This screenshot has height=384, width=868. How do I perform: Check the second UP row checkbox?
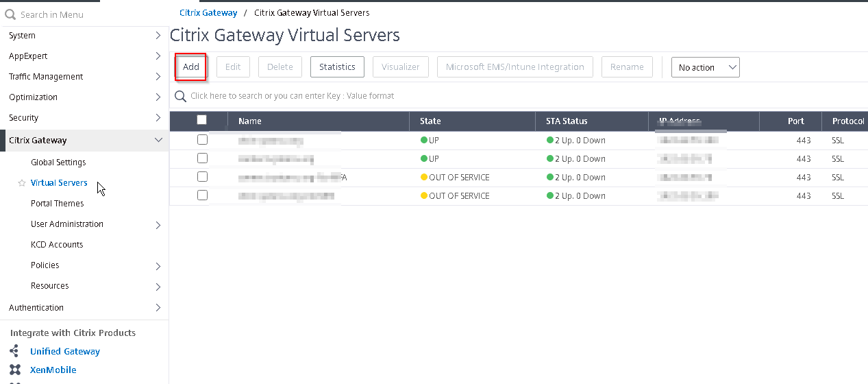[x=202, y=158]
